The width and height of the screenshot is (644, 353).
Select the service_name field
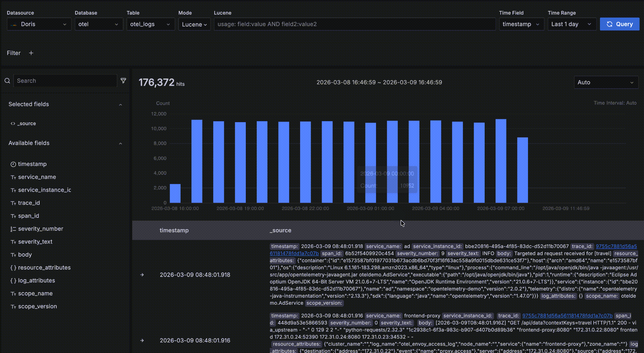pos(37,177)
